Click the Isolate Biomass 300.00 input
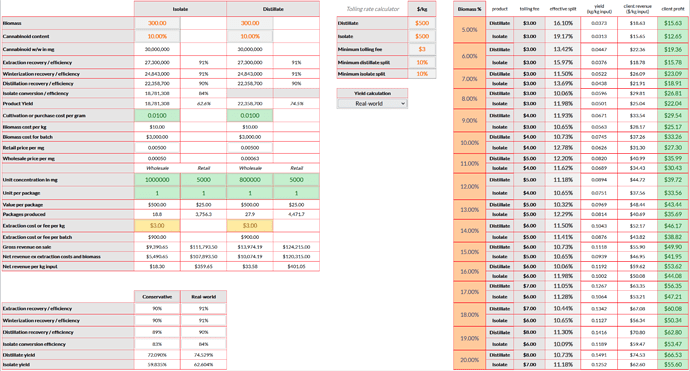 coord(157,23)
